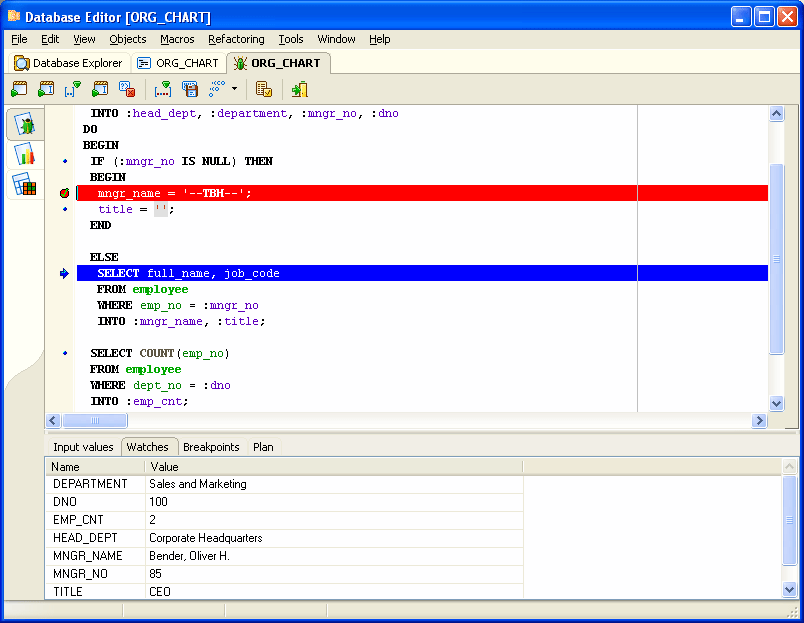Image resolution: width=804 pixels, height=623 pixels.
Task: Click the exit door icon in toolbar
Action: point(299,89)
